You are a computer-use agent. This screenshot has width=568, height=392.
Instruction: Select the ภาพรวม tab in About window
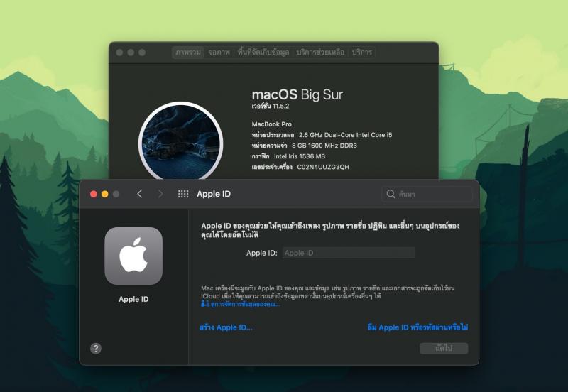pos(188,52)
